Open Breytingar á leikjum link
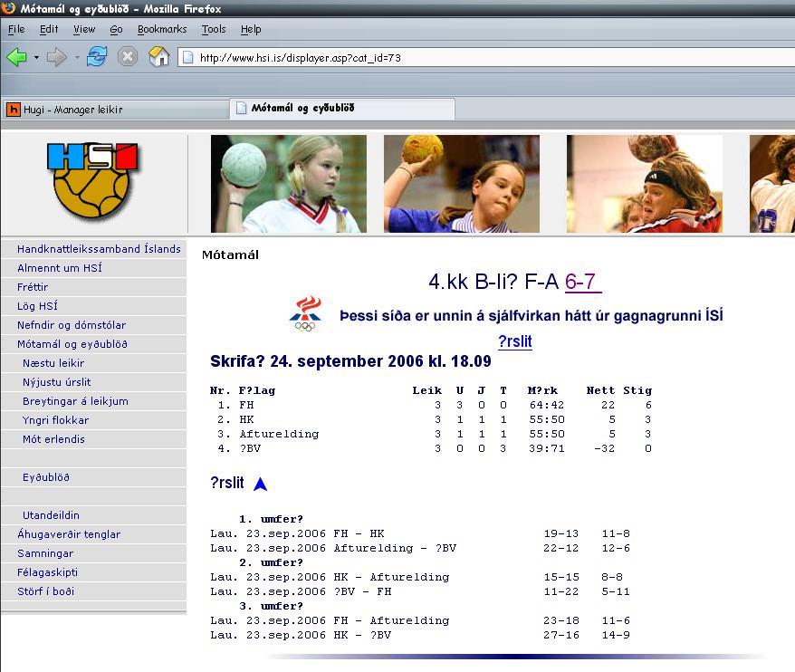The height and width of the screenshot is (672, 795). (75, 401)
